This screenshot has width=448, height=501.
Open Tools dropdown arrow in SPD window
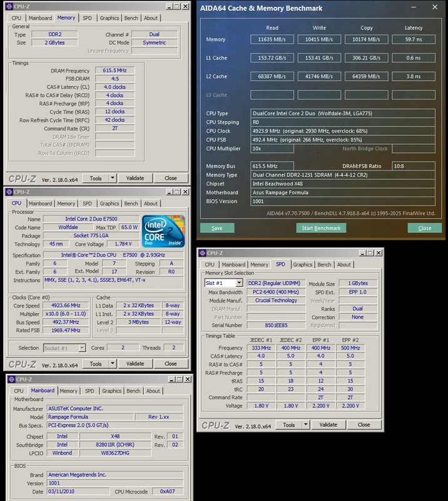coord(305,425)
